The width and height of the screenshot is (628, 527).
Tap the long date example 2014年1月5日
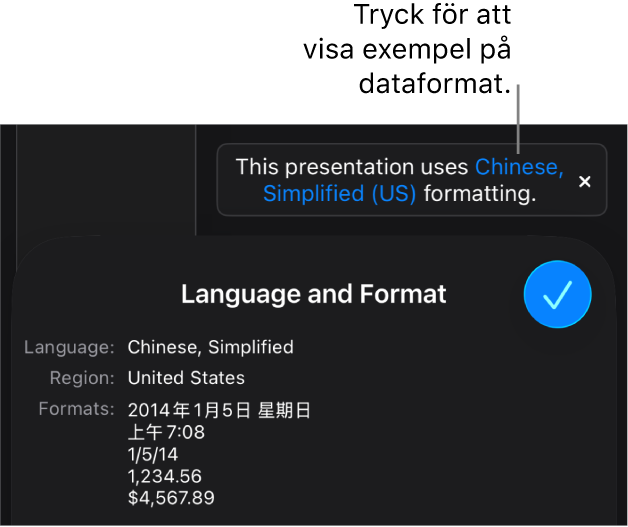tap(189, 410)
